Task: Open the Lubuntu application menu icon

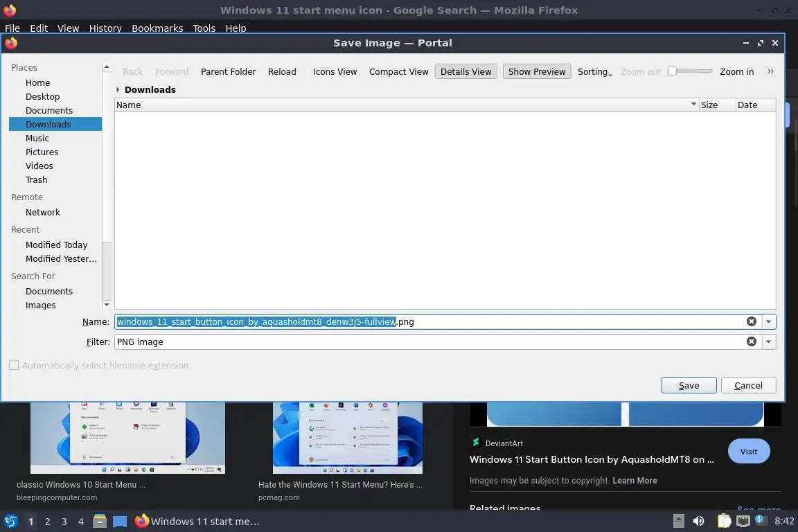Action: pyautogui.click(x=11, y=521)
